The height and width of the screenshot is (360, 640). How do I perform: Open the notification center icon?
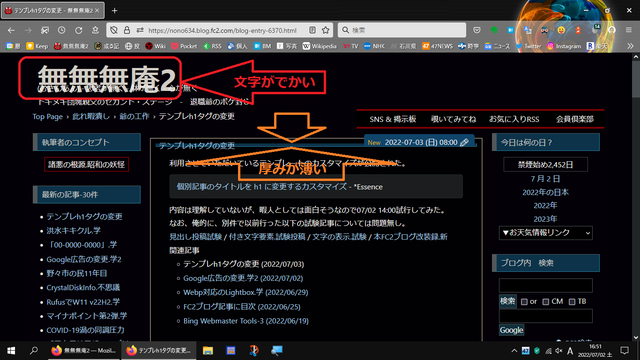624,351
